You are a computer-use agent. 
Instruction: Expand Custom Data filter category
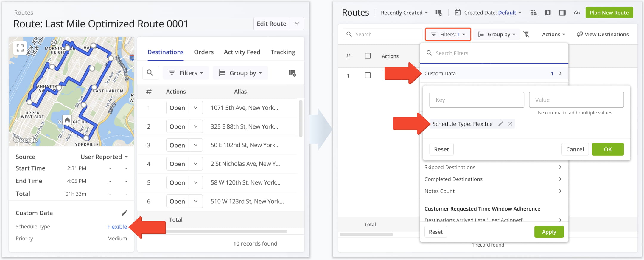(x=494, y=73)
